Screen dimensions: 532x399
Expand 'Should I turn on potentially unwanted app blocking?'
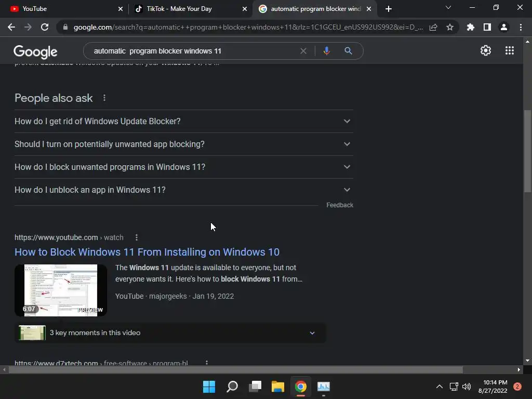click(184, 144)
